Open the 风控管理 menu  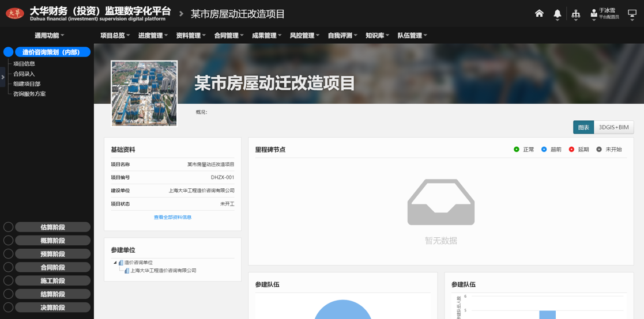pyautogui.click(x=304, y=36)
